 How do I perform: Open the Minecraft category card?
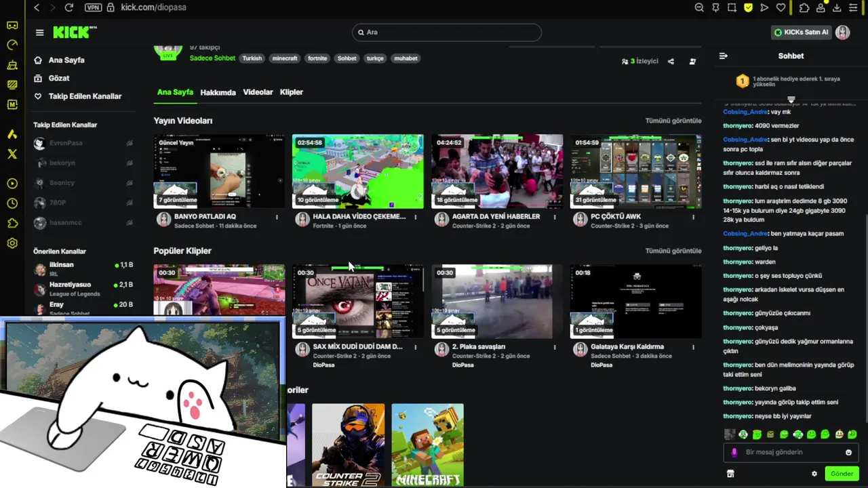coord(427,445)
